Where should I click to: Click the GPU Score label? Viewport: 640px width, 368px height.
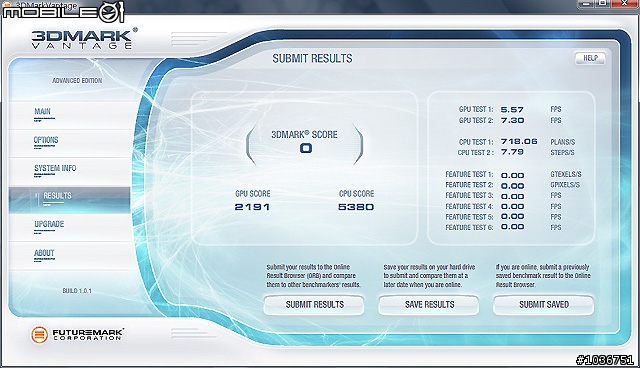(253, 194)
